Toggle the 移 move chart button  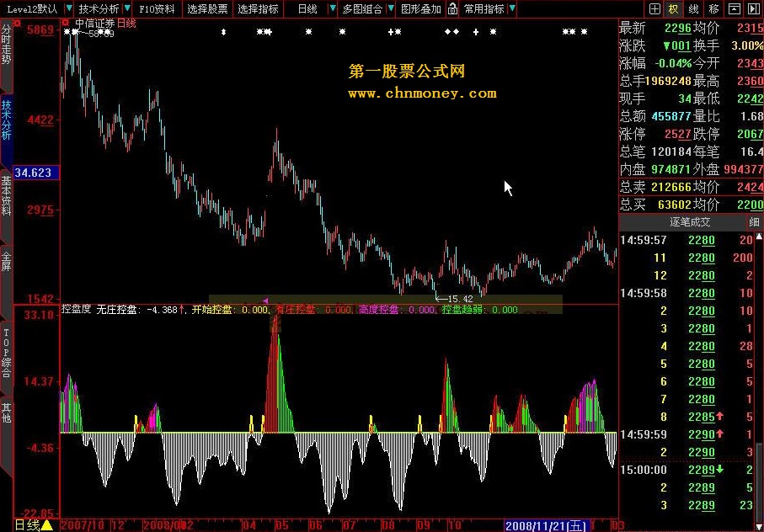pyautogui.click(x=713, y=8)
